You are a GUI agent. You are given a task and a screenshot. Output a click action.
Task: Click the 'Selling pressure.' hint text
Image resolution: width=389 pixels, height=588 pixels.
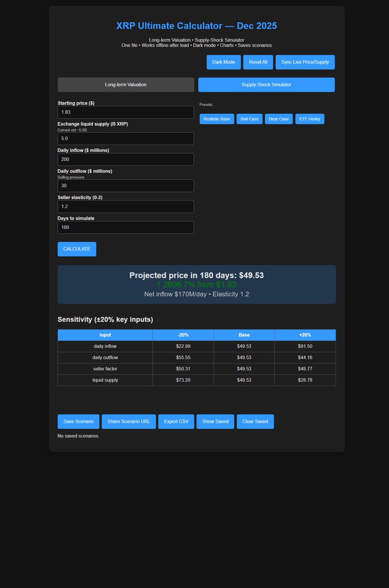(x=72, y=177)
